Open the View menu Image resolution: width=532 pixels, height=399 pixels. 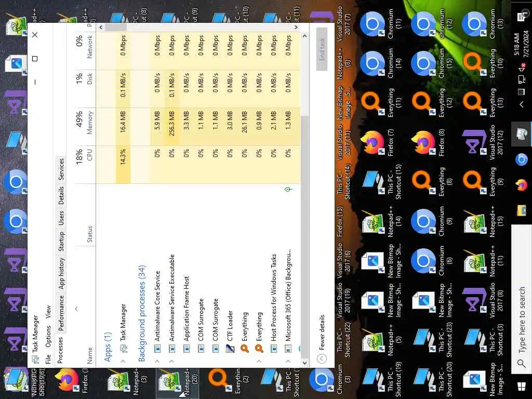click(48, 312)
